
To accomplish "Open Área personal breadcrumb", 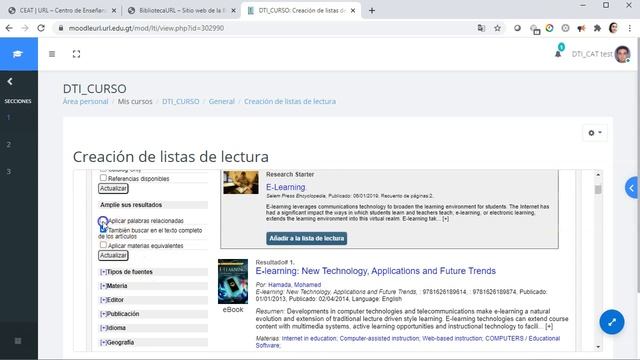I will point(85,101).
